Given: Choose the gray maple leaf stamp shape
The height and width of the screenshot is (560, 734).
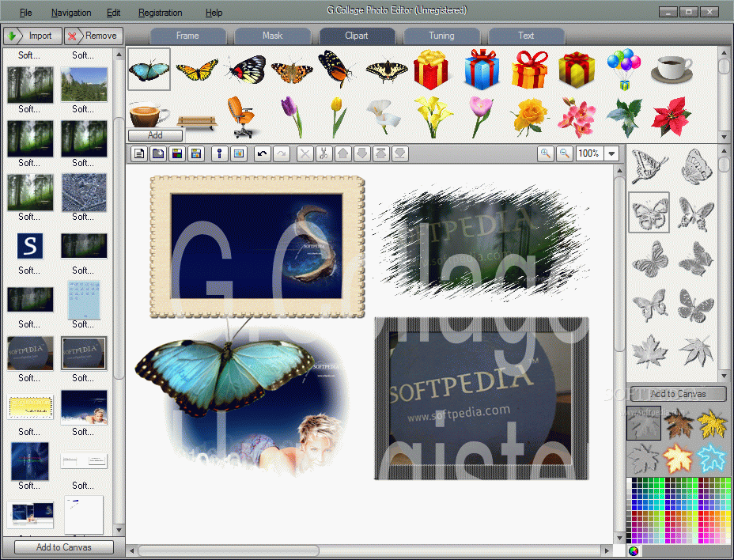Looking at the screenshot, I should pos(649,351).
